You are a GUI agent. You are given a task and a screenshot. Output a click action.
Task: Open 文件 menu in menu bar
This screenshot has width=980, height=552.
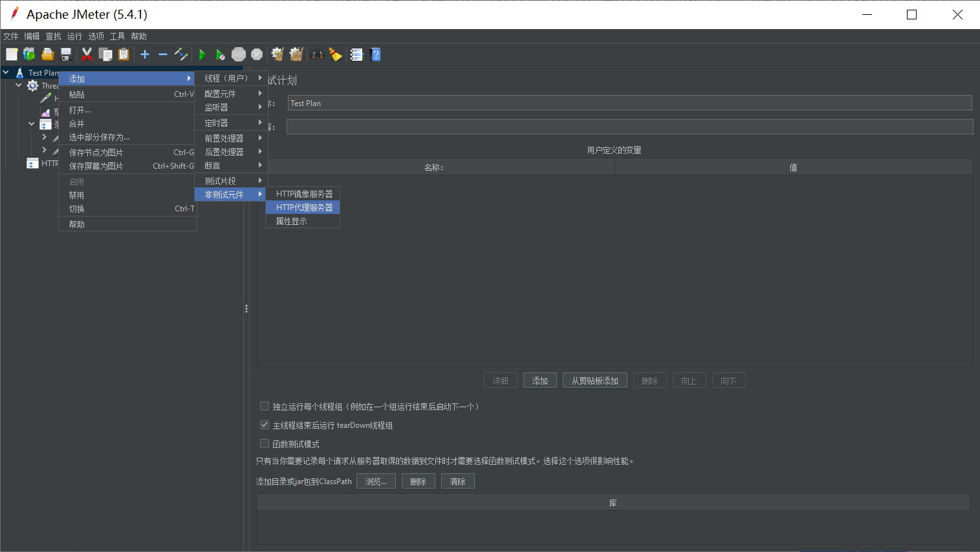pos(11,36)
